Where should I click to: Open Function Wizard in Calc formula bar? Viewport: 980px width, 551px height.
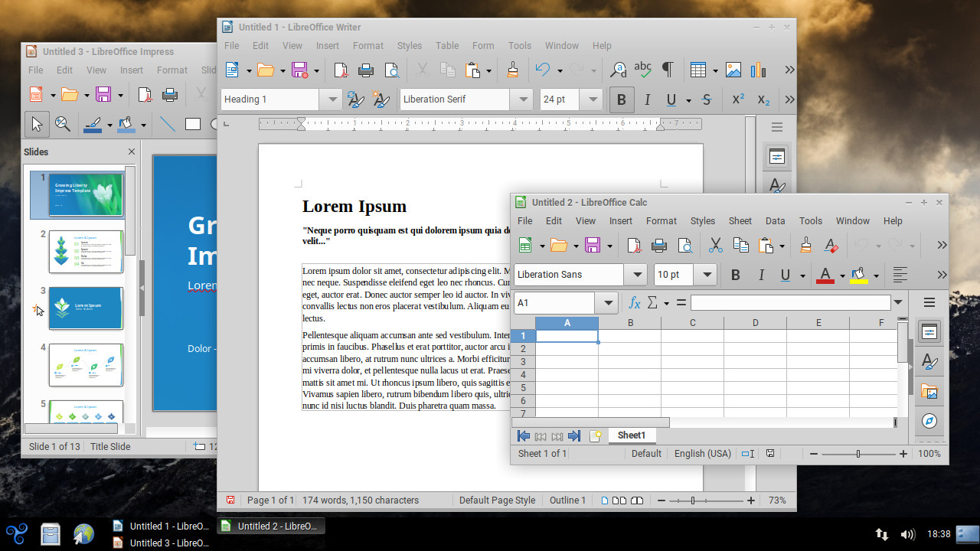pyautogui.click(x=633, y=303)
